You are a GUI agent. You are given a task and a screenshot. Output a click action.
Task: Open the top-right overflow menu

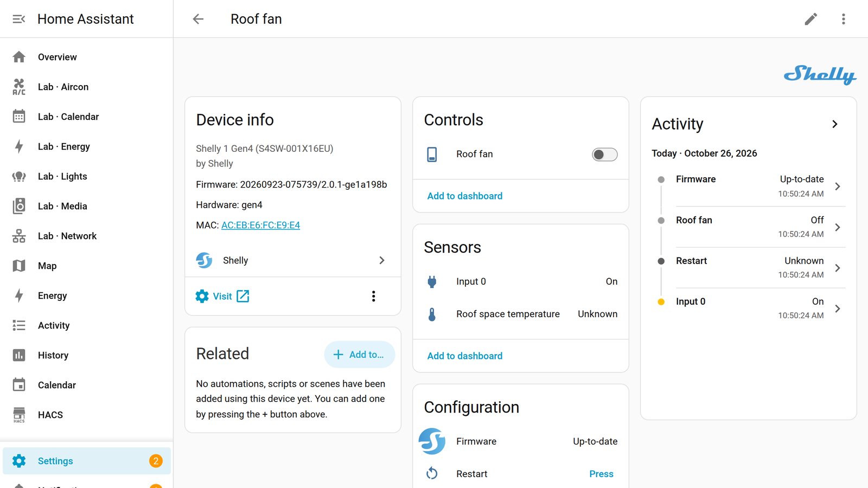click(844, 19)
